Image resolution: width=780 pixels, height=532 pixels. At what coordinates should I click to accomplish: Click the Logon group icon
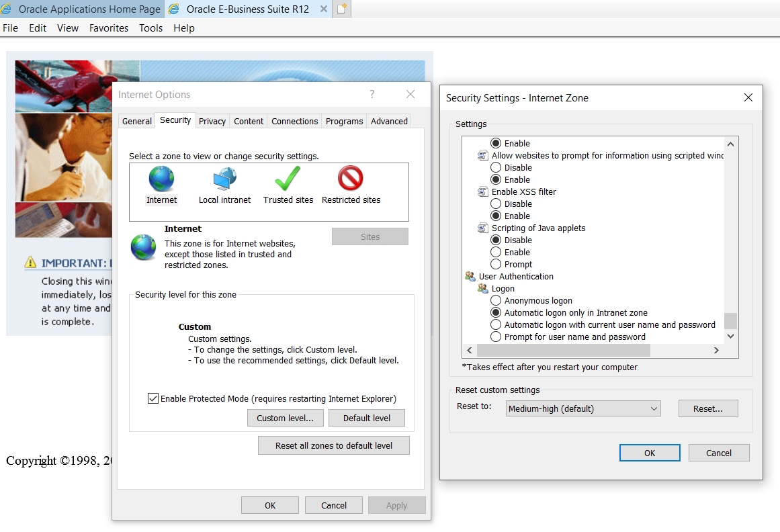(482, 288)
